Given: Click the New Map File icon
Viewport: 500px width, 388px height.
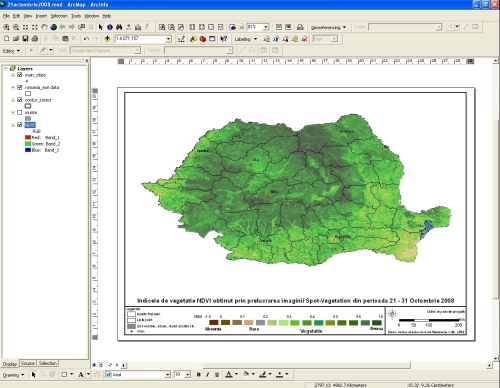Looking at the screenshot, I should [6, 39].
